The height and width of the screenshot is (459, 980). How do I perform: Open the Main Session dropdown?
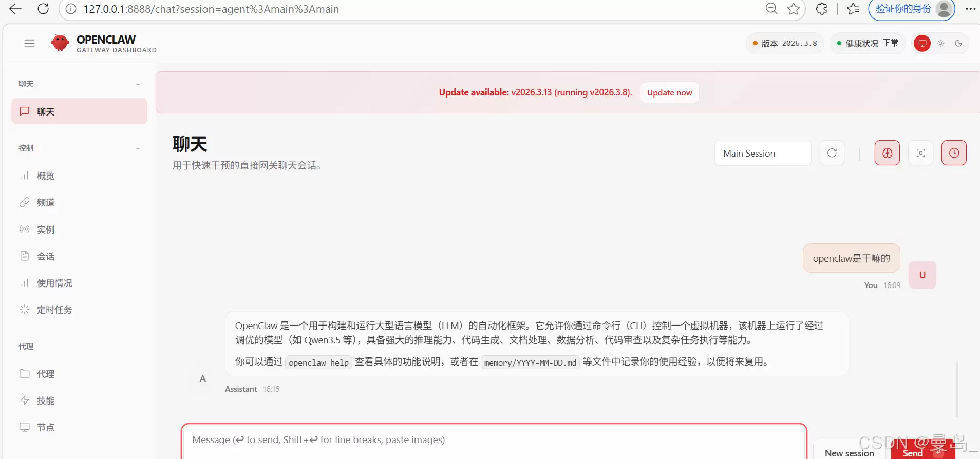click(762, 153)
